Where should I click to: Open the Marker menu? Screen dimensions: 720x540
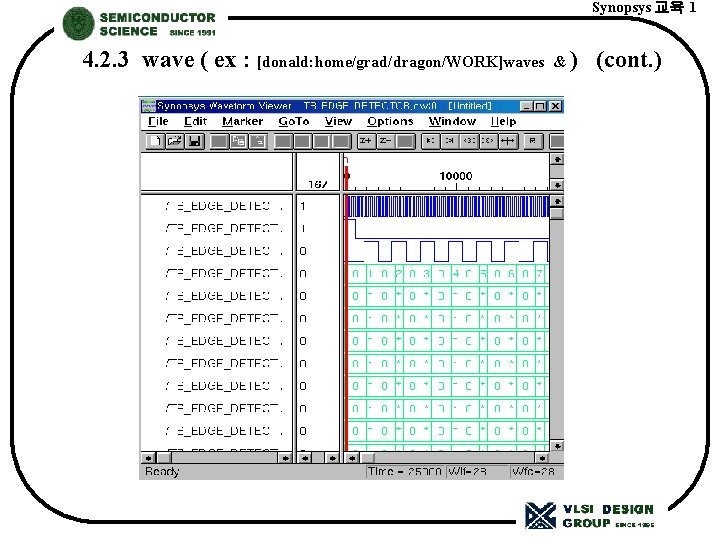pyautogui.click(x=242, y=121)
